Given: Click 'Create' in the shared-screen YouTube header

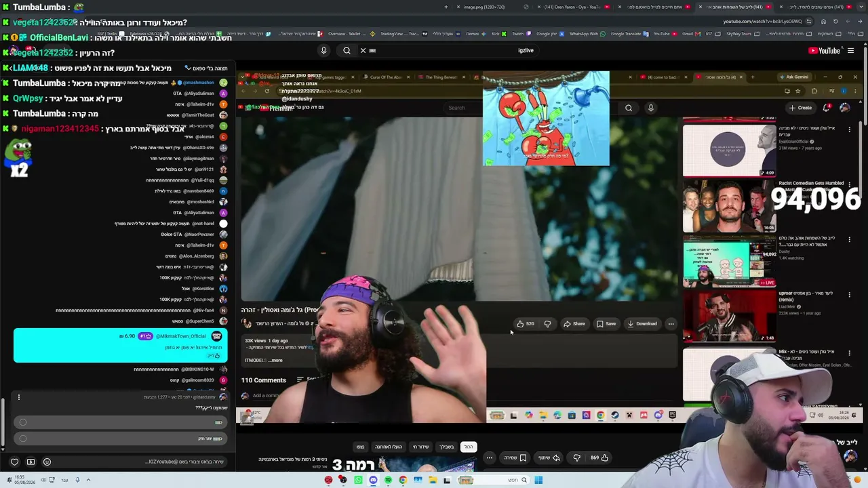Looking at the screenshot, I should (x=800, y=108).
